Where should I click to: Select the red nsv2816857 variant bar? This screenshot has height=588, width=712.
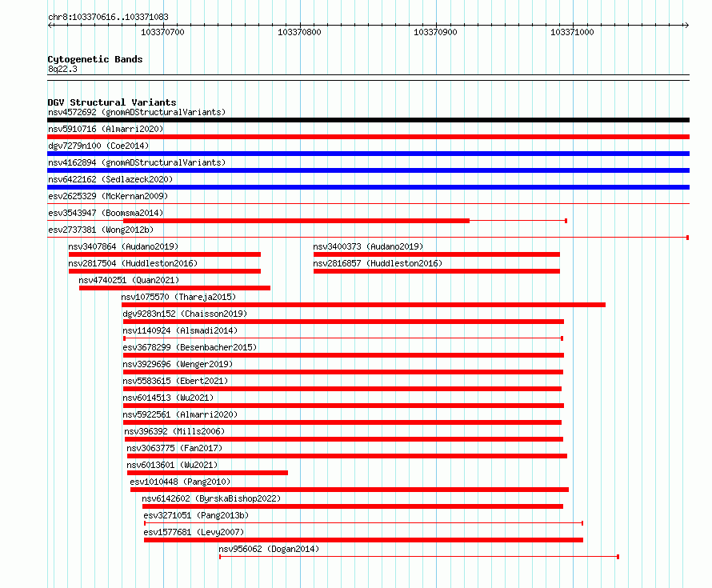point(436,271)
